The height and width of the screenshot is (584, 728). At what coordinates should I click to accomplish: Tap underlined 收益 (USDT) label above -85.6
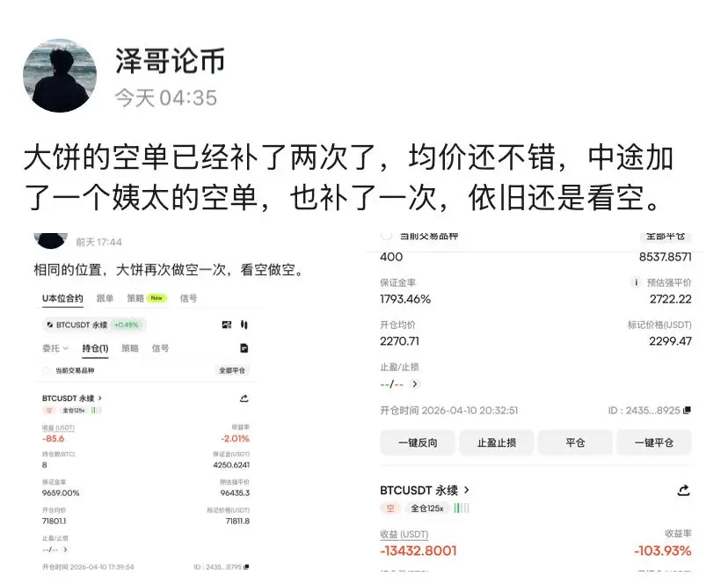pyautogui.click(x=58, y=427)
